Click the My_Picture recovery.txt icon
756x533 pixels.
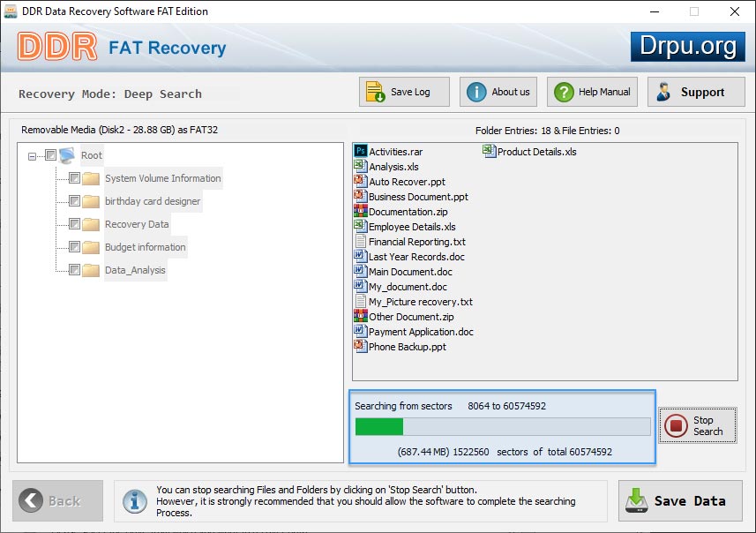click(x=360, y=301)
